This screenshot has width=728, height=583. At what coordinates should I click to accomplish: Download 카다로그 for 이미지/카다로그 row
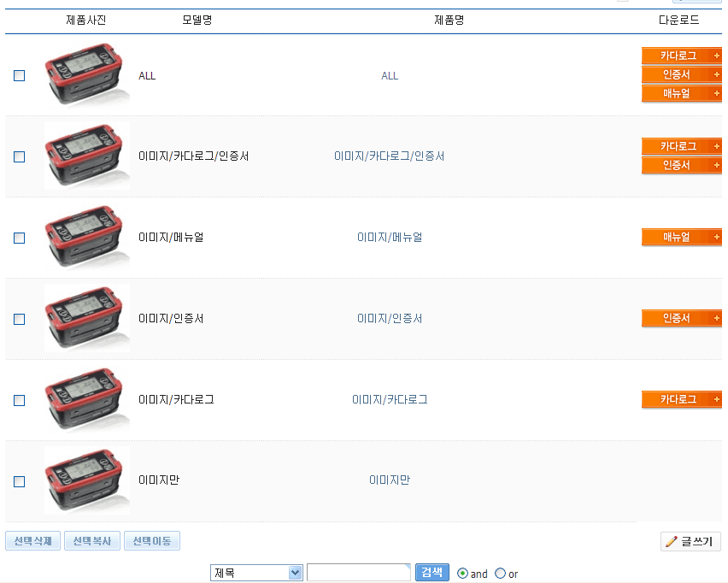[x=681, y=399]
